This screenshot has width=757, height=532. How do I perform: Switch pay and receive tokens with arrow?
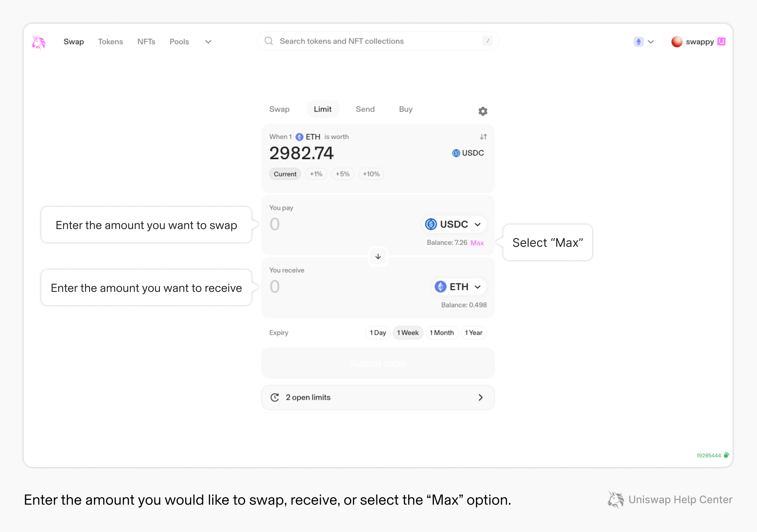click(378, 256)
